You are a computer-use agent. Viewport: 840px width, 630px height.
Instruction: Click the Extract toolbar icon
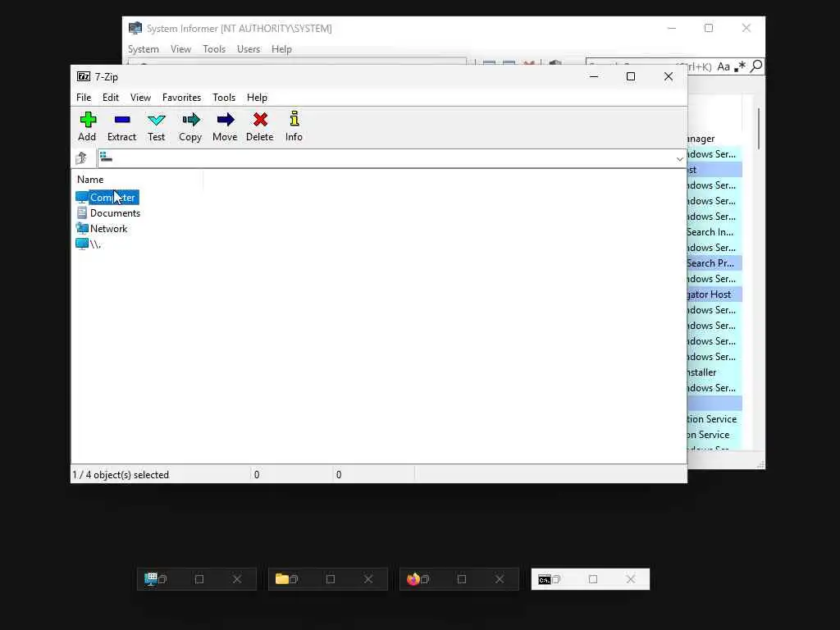pyautogui.click(x=122, y=120)
